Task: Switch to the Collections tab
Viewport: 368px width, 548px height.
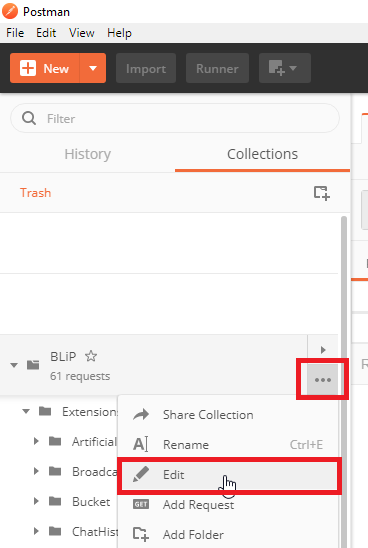Action: point(262,154)
